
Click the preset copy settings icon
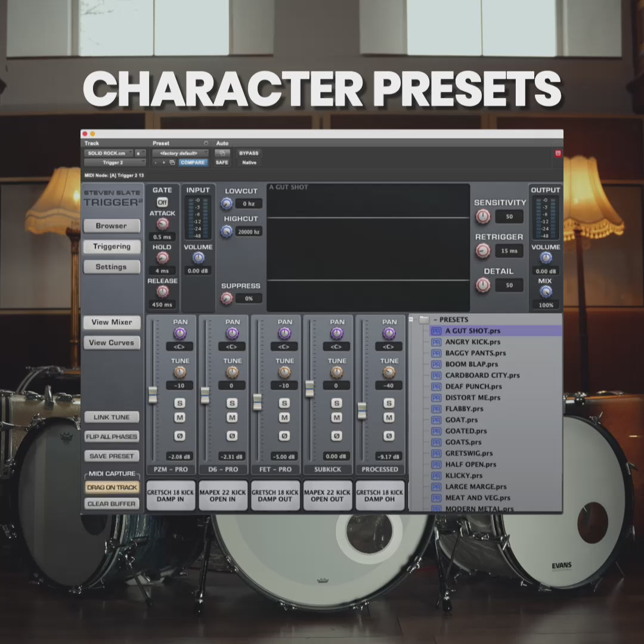pos(172,163)
